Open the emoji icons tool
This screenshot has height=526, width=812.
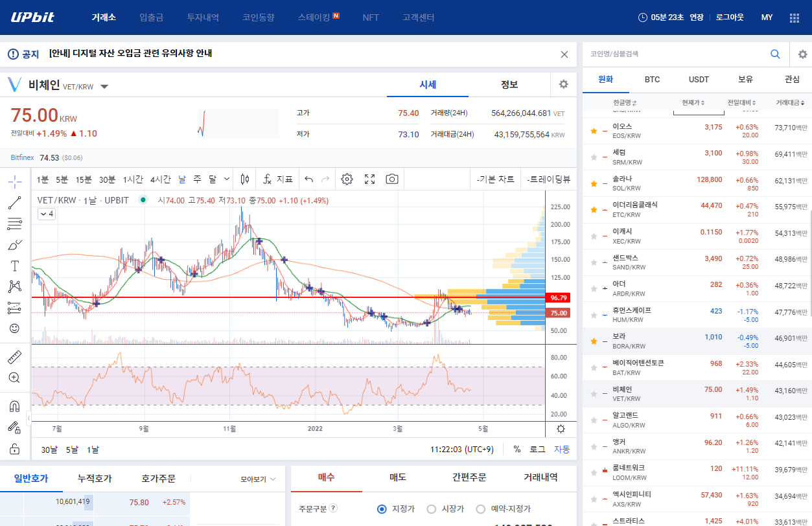(x=14, y=328)
